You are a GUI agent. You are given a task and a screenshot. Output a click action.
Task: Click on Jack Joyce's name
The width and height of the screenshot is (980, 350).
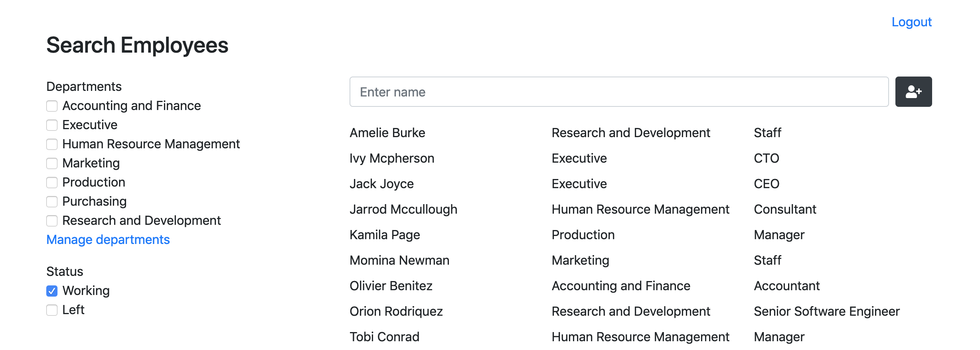click(381, 184)
